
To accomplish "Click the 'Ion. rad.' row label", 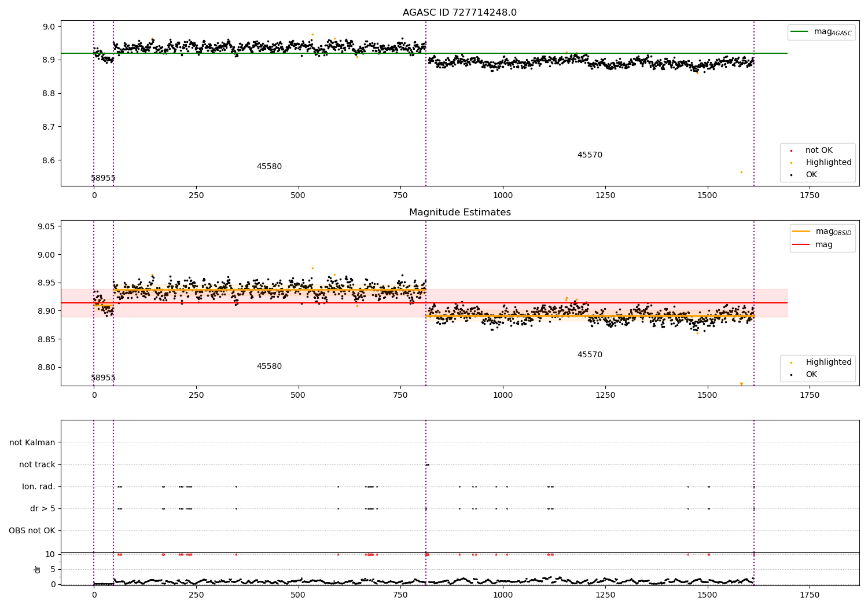I will (x=39, y=486).
